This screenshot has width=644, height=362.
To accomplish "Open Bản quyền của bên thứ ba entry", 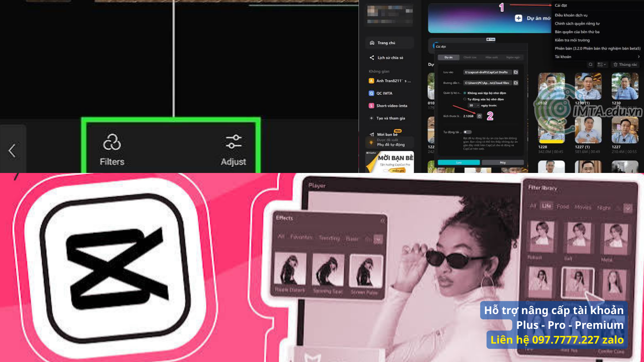I will pyautogui.click(x=577, y=32).
